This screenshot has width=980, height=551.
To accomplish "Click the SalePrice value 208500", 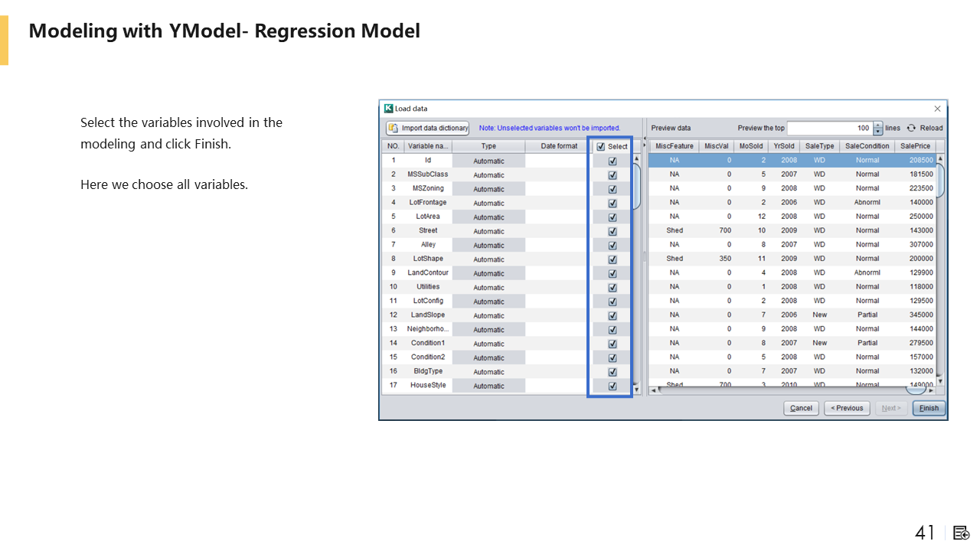I will point(921,161).
